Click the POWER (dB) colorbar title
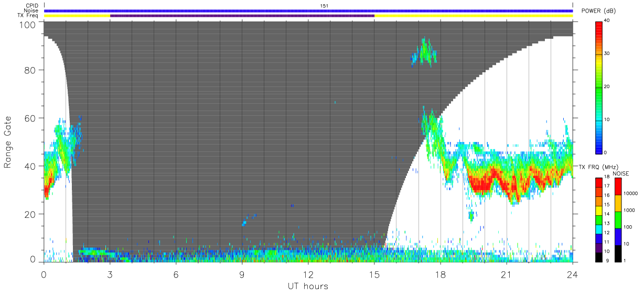Screen dimensions: 644x297 (599, 11)
